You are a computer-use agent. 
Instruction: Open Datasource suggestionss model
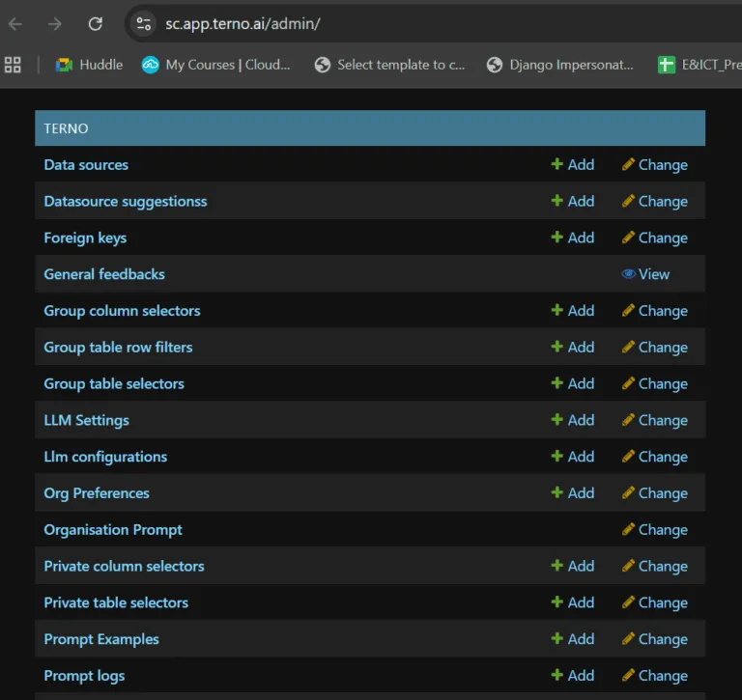click(x=126, y=202)
